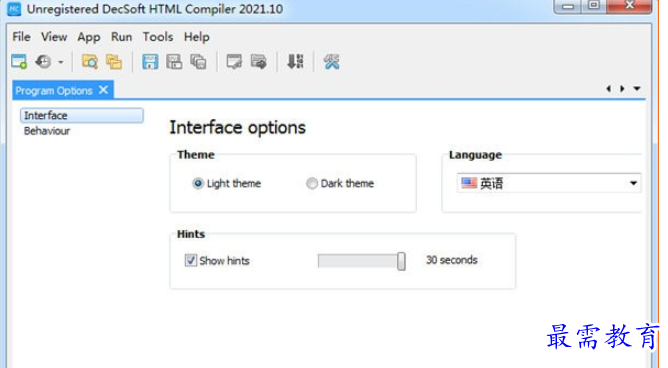Expand the recent history dropdown arrow
668x368 pixels.
61,62
